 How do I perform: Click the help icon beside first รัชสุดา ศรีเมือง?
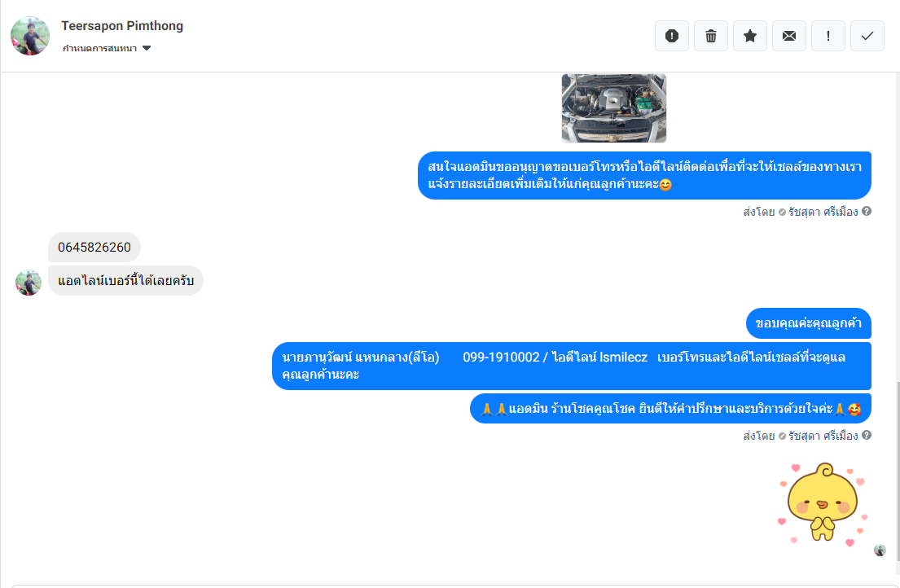tap(867, 211)
